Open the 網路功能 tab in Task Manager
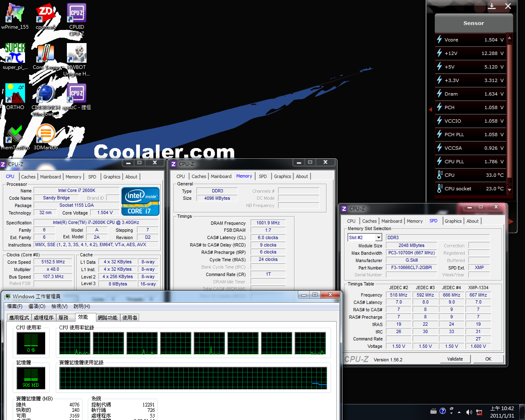The width and height of the screenshot is (525, 420). pos(107,317)
